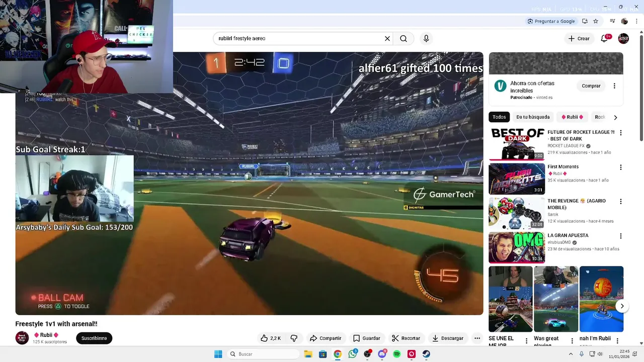Open WhatsApp from the taskbar
This screenshot has height=362, width=644.
[353, 354]
